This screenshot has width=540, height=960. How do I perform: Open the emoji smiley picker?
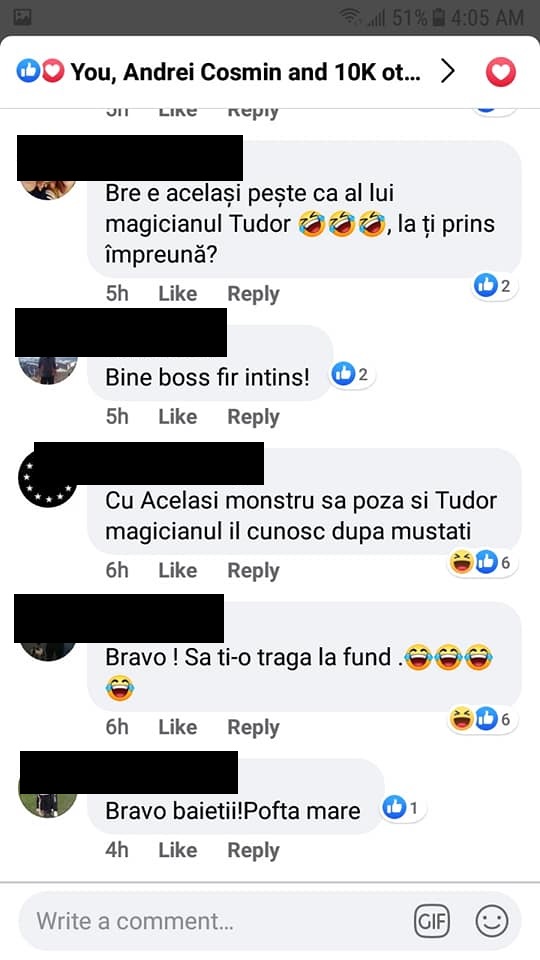point(492,921)
